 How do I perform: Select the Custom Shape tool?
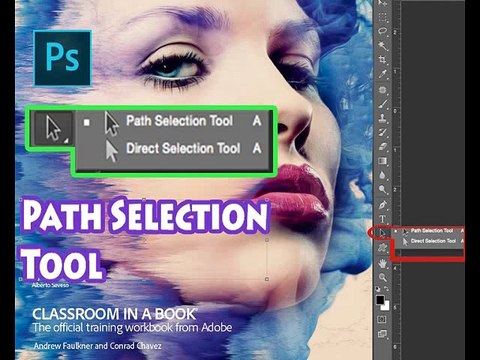point(383,248)
